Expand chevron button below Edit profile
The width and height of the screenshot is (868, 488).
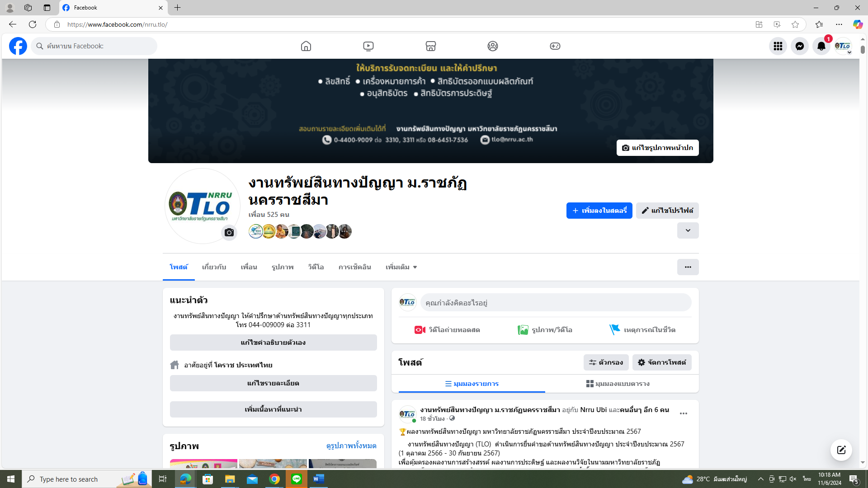coord(688,230)
